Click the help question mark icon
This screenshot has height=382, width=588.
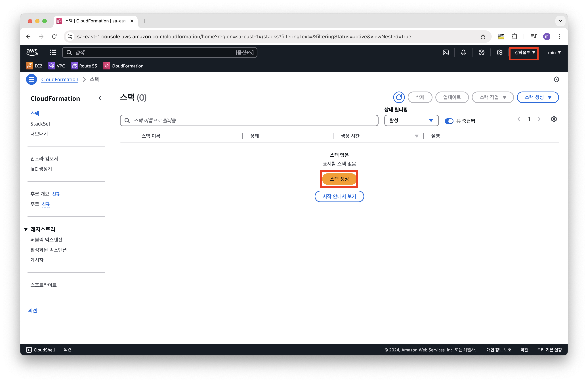pyautogui.click(x=481, y=52)
